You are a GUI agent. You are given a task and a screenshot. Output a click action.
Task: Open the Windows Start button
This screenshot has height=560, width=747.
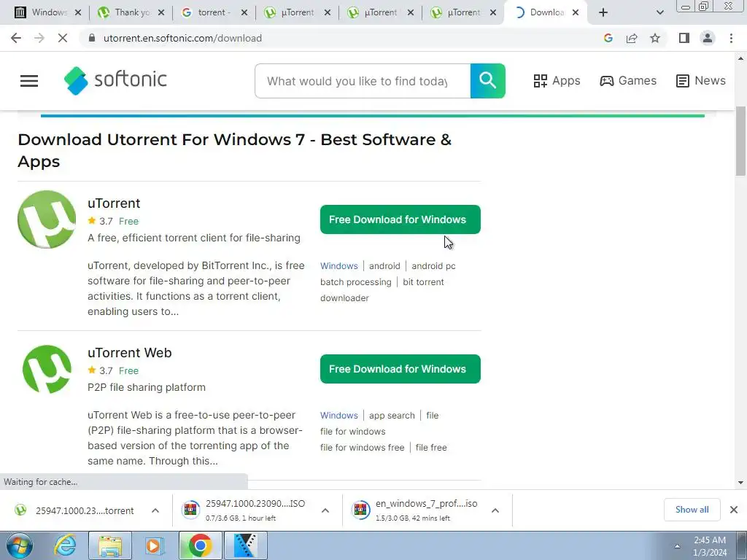(x=20, y=545)
